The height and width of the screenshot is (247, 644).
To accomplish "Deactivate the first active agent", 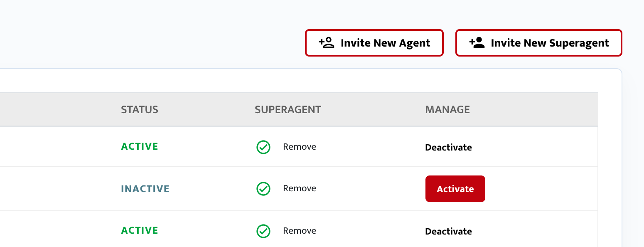I will pos(448,147).
